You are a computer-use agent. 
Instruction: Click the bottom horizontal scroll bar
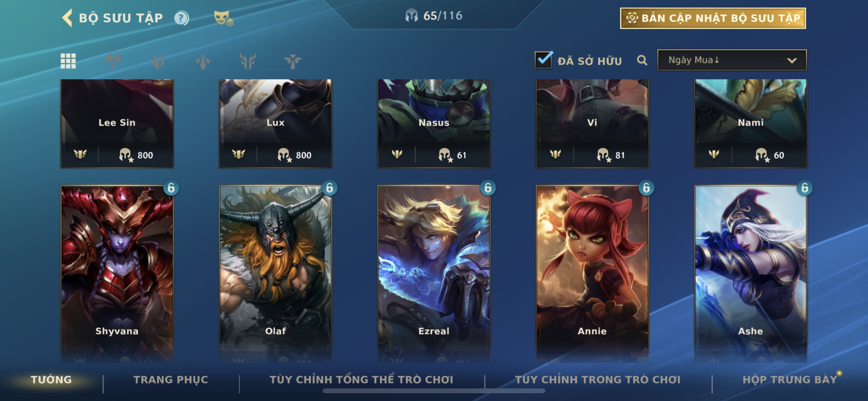434,391
